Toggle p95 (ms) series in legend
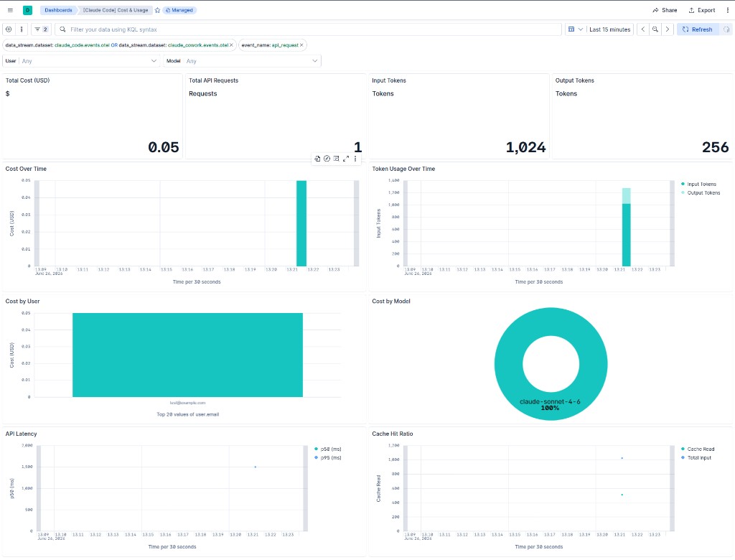Screen dimensions: 735x560 (327, 457)
